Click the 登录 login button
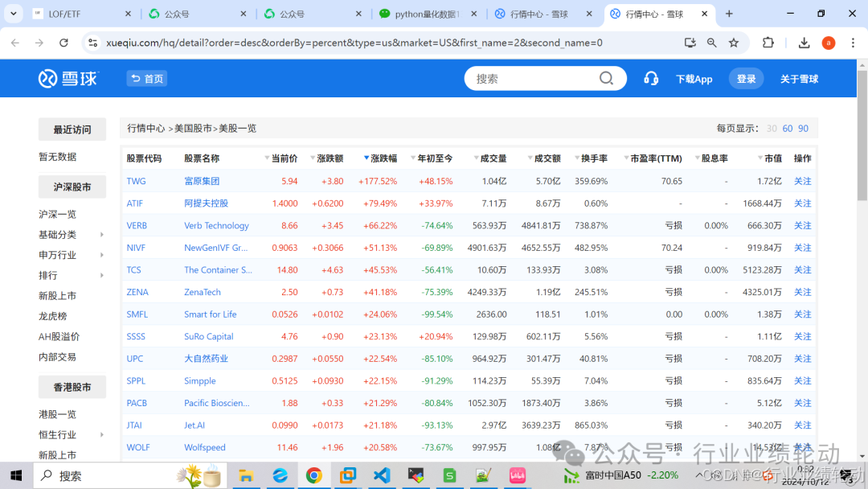The height and width of the screenshot is (489, 868). tap(746, 79)
